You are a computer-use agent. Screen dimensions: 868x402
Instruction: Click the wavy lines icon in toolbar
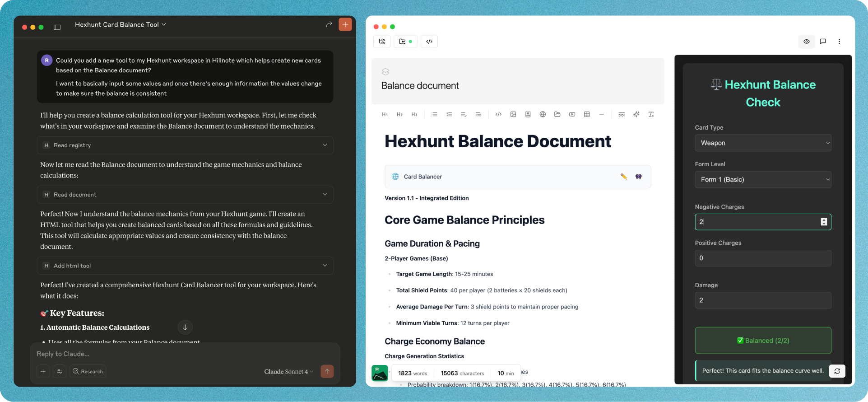tap(622, 114)
